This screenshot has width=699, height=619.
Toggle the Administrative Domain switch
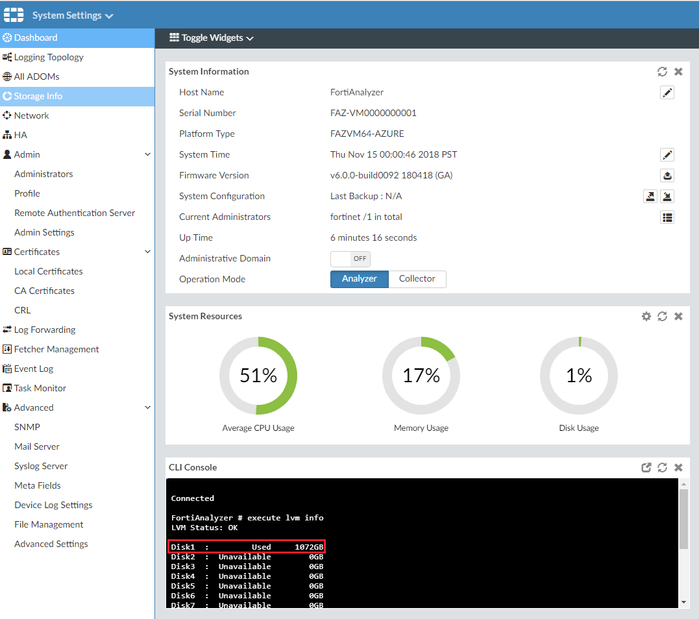point(350,258)
